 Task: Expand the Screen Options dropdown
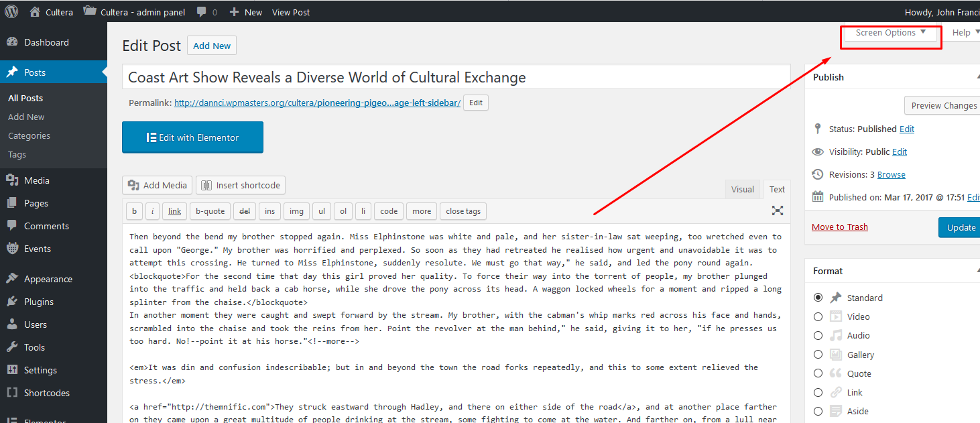point(890,33)
